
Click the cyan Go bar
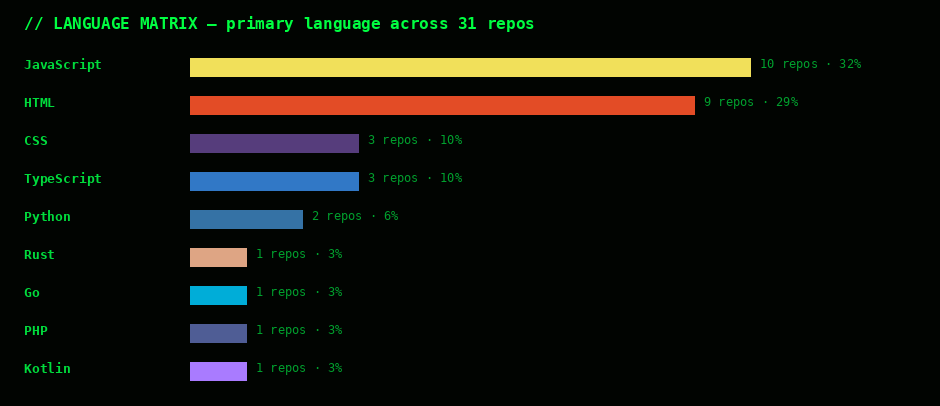pyautogui.click(x=218, y=295)
